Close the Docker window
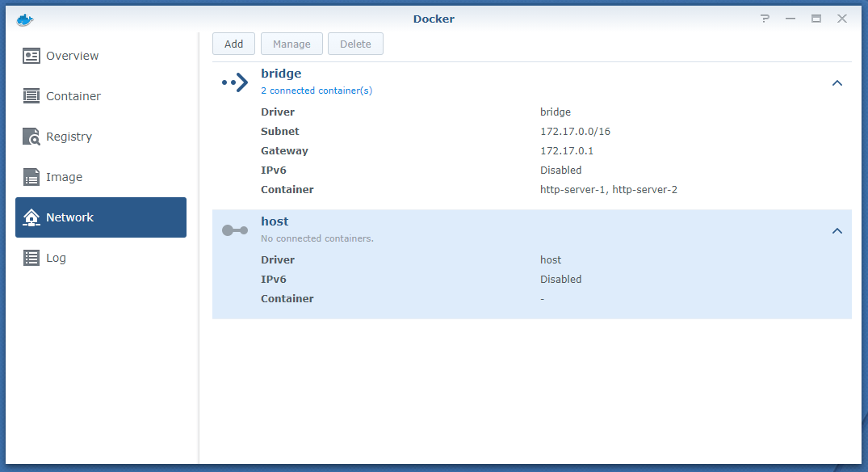The image size is (868, 472). [x=842, y=19]
